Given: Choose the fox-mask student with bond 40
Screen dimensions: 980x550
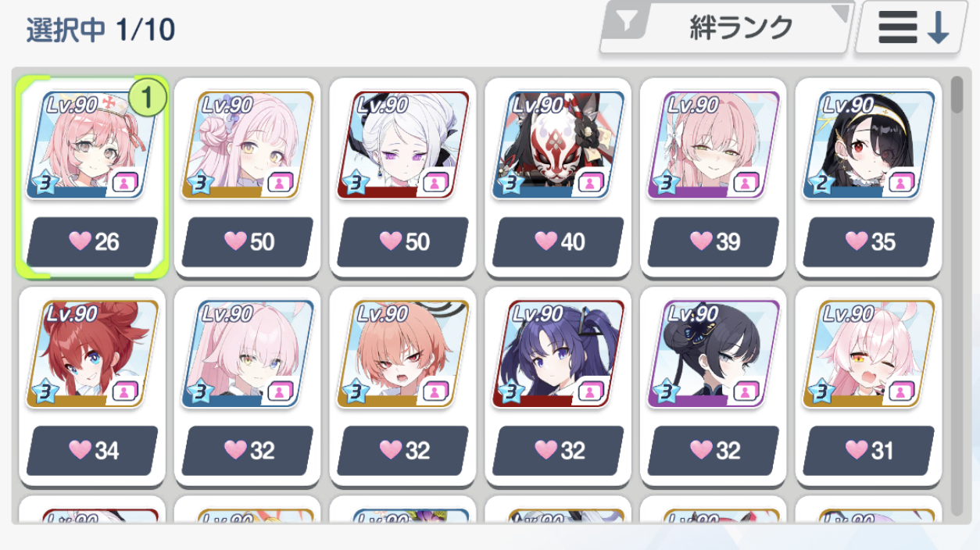Looking at the screenshot, I should click(559, 177).
